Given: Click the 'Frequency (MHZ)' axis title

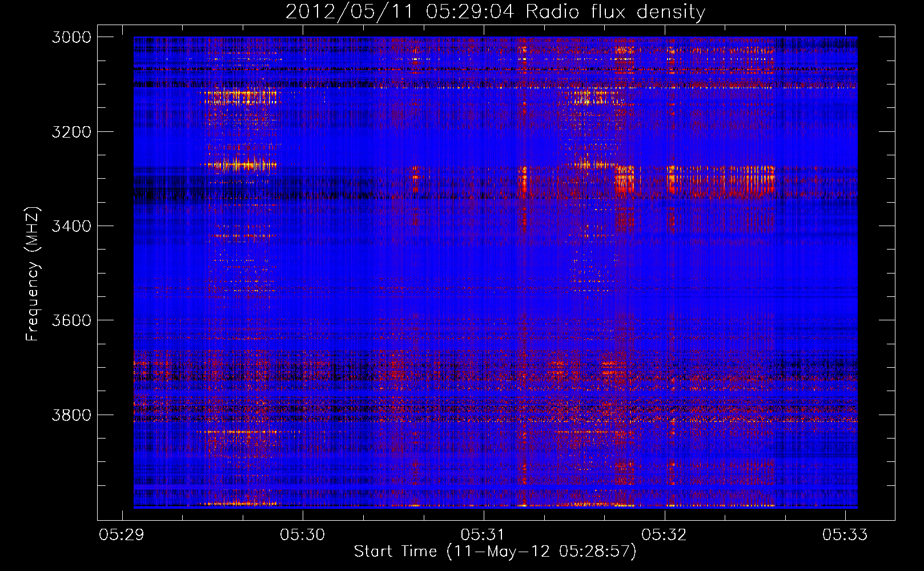Looking at the screenshot, I should pyautogui.click(x=33, y=274).
